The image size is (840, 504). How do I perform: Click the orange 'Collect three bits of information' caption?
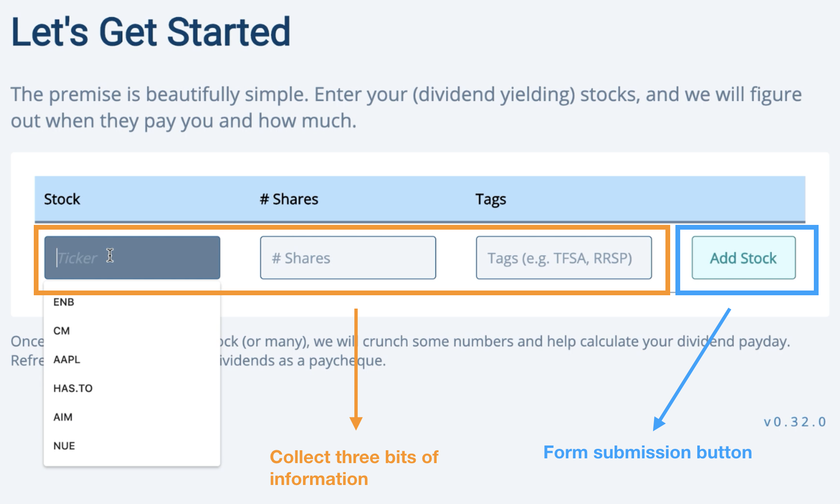[x=354, y=468]
